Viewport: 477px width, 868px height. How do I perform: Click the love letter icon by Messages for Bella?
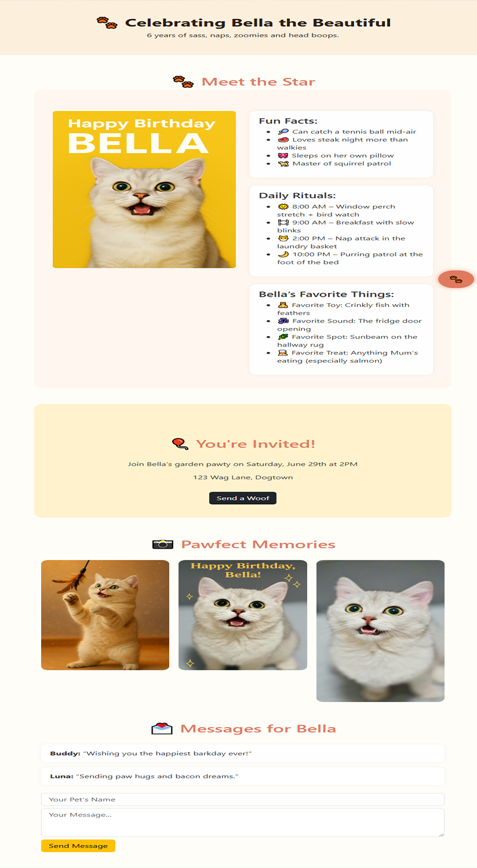pyautogui.click(x=162, y=728)
